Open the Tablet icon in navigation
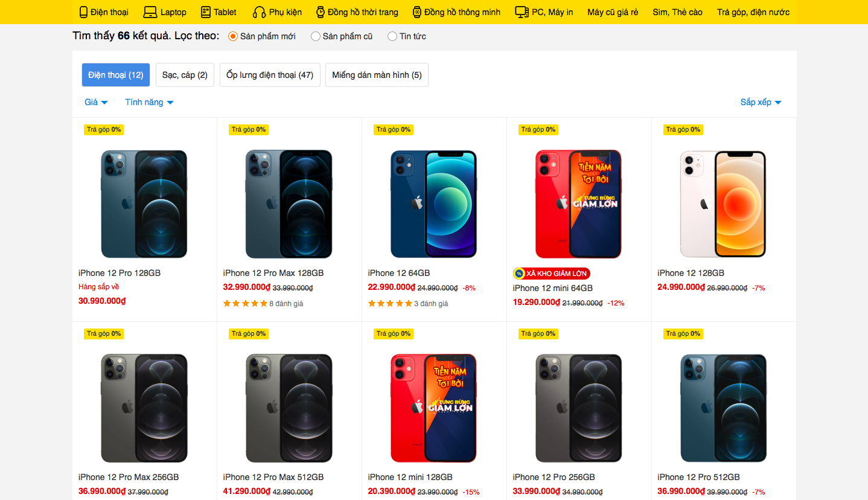 coord(206,12)
